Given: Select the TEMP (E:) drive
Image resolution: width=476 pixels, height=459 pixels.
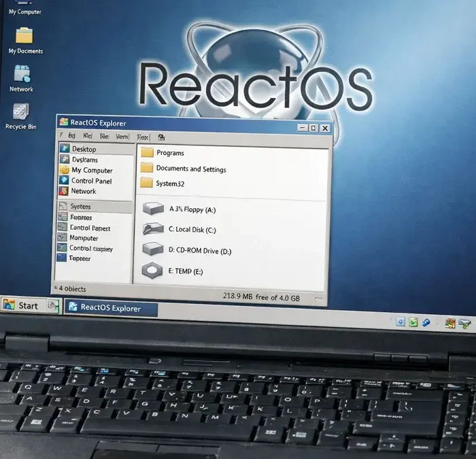Looking at the screenshot, I should 172,271.
